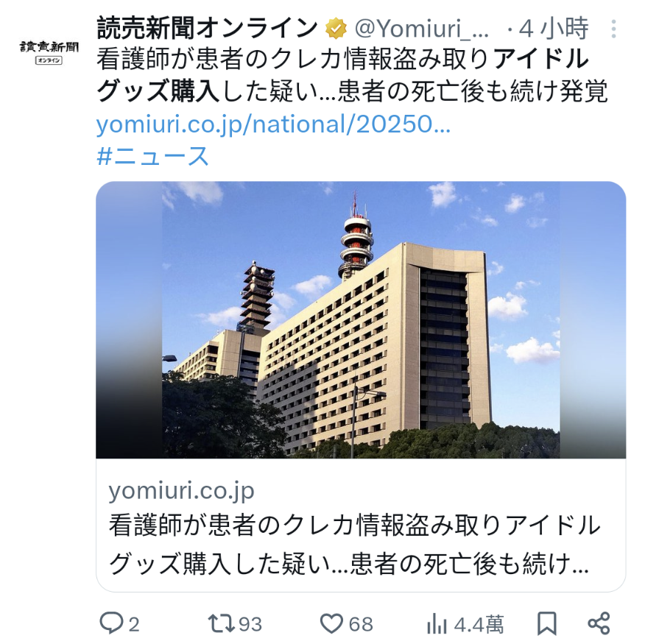This screenshot has width=645, height=644.
Task: Open 読売新聞オンライン account name
Action: coord(208,29)
